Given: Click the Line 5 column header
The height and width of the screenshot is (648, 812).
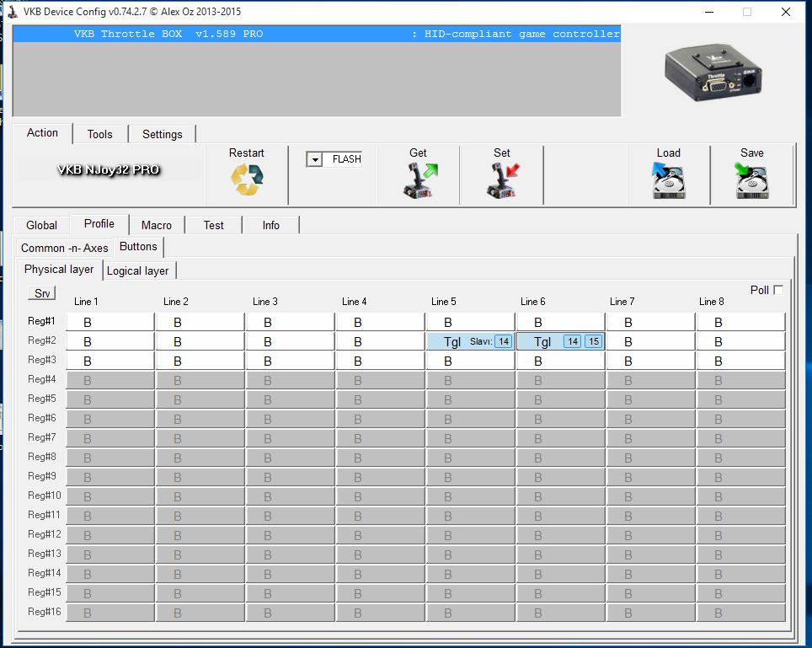Looking at the screenshot, I should click(x=444, y=302).
